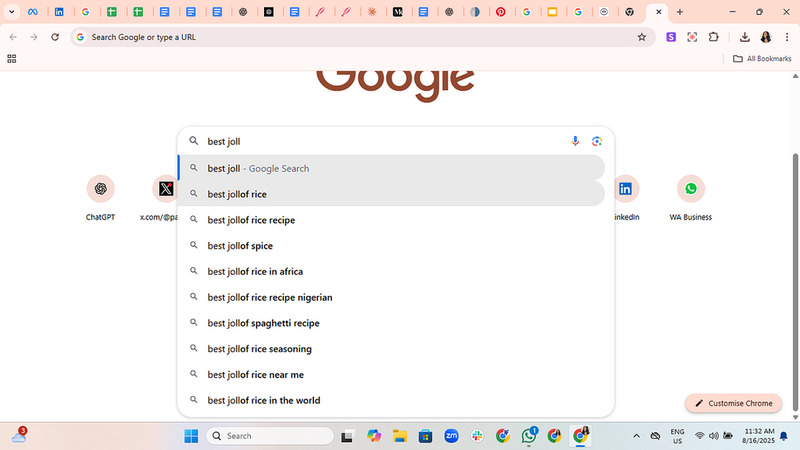This screenshot has width=800, height=450.
Task: Open the WA Business shortcut
Action: tap(691, 189)
